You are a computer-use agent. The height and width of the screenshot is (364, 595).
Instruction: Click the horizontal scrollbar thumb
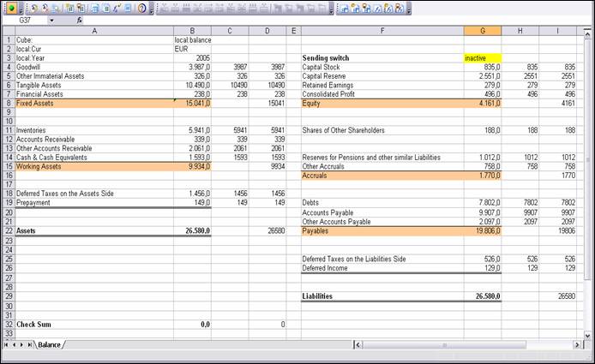click(x=446, y=344)
